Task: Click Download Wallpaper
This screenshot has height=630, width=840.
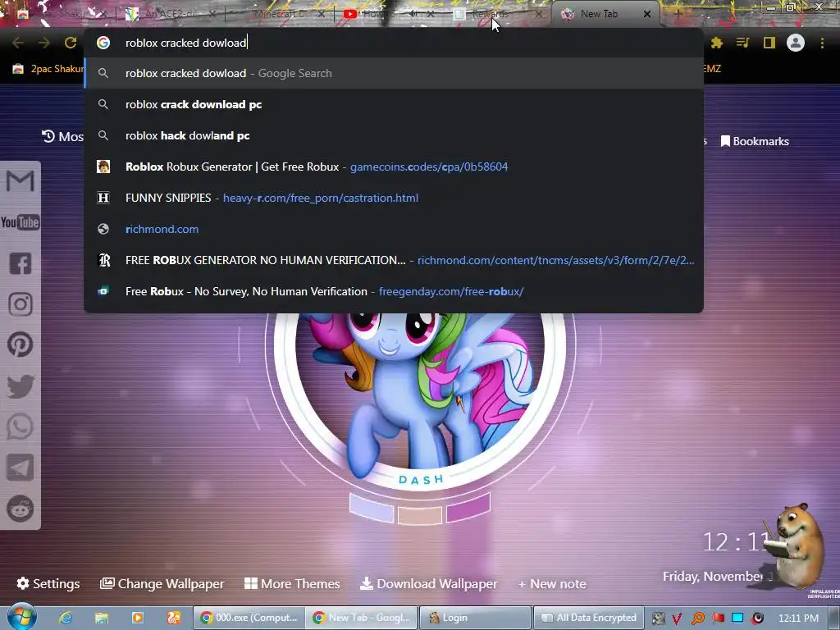Action: click(x=428, y=583)
